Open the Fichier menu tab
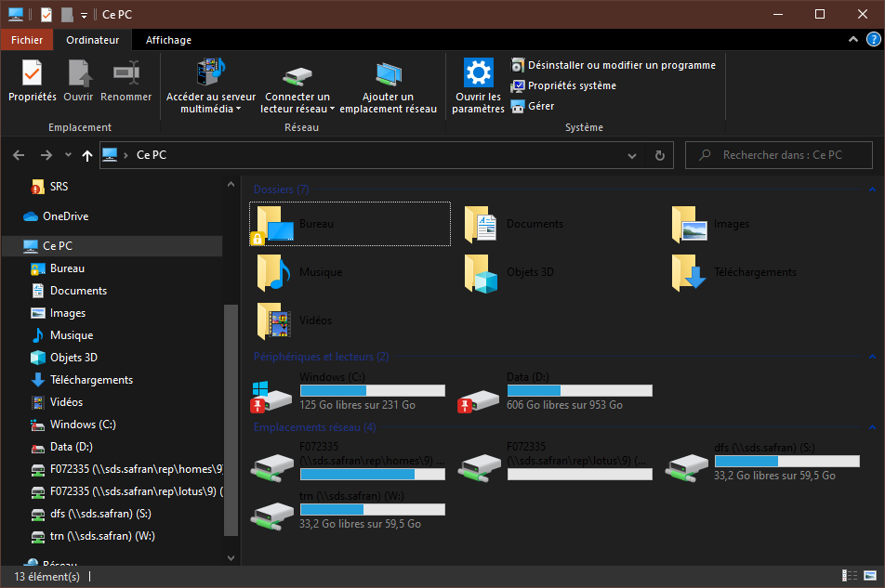The image size is (885, 588). tap(27, 40)
